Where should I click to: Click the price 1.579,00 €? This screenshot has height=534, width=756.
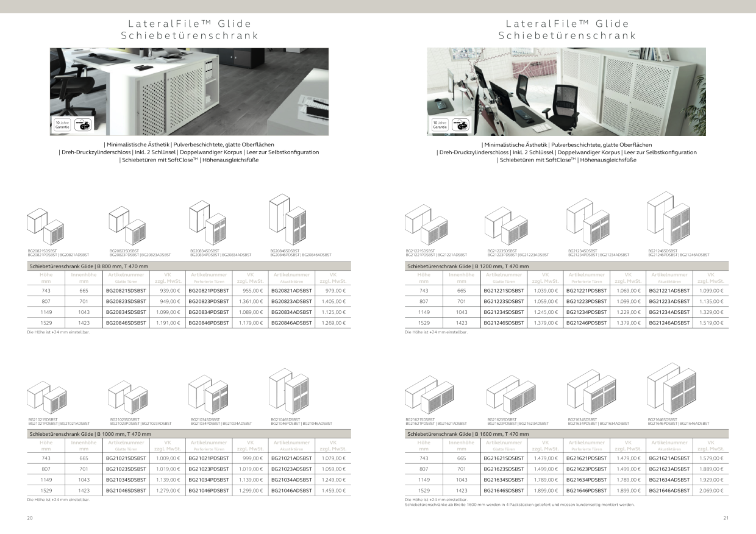711,458
